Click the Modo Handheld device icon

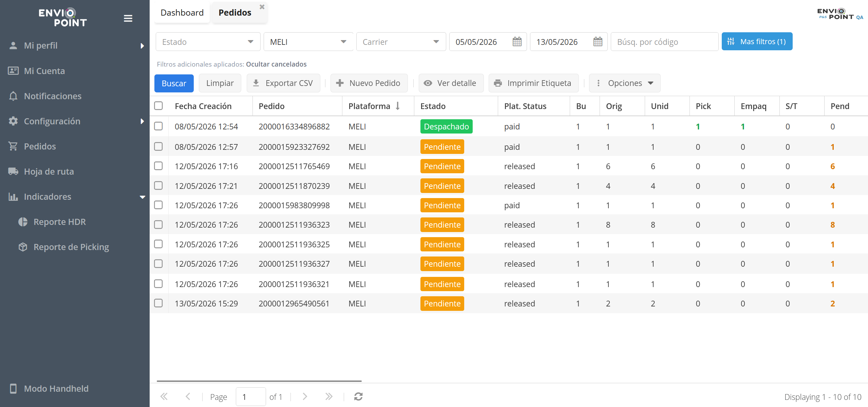point(13,388)
